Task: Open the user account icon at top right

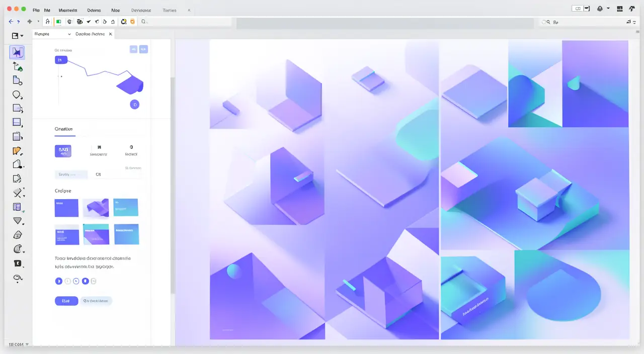Action: pyautogui.click(x=600, y=9)
